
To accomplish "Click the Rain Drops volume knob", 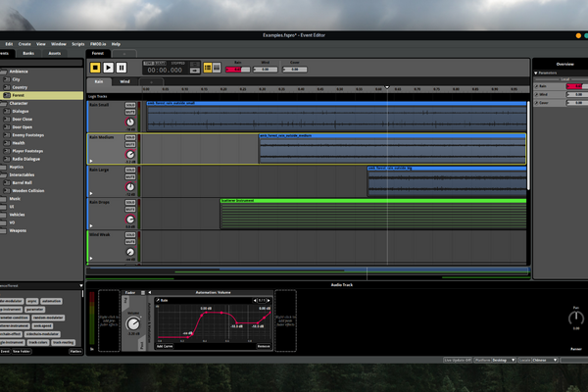I will click(130, 220).
